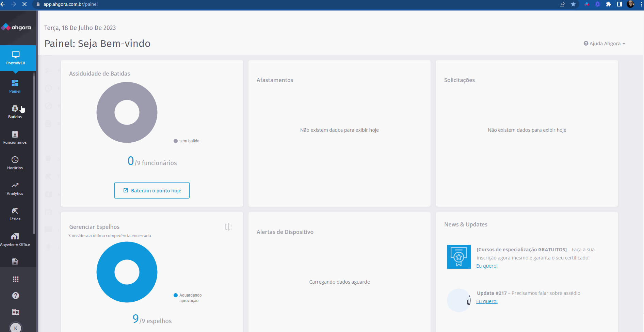Open the K user avatar
This screenshot has height=332, width=644.
click(16, 328)
